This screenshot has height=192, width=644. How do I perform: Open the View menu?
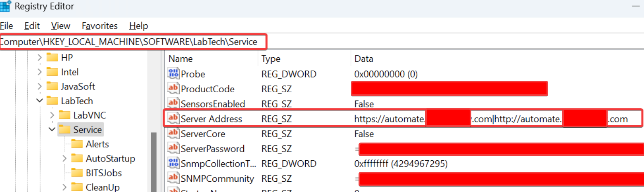(61, 26)
